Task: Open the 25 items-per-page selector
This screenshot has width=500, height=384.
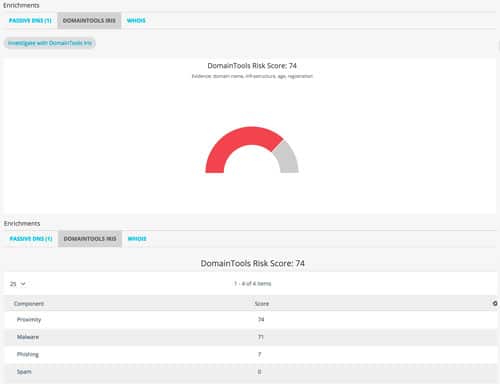Action: click(x=18, y=284)
